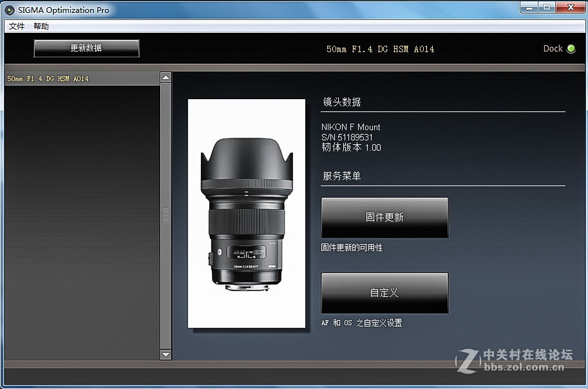Click the up arrow on the lens list scrollbar
Image resolution: width=588 pixels, height=389 pixels.
(166, 76)
